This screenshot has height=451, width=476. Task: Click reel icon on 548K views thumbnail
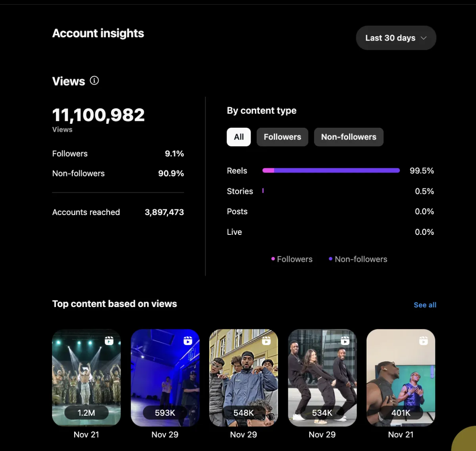point(267,340)
